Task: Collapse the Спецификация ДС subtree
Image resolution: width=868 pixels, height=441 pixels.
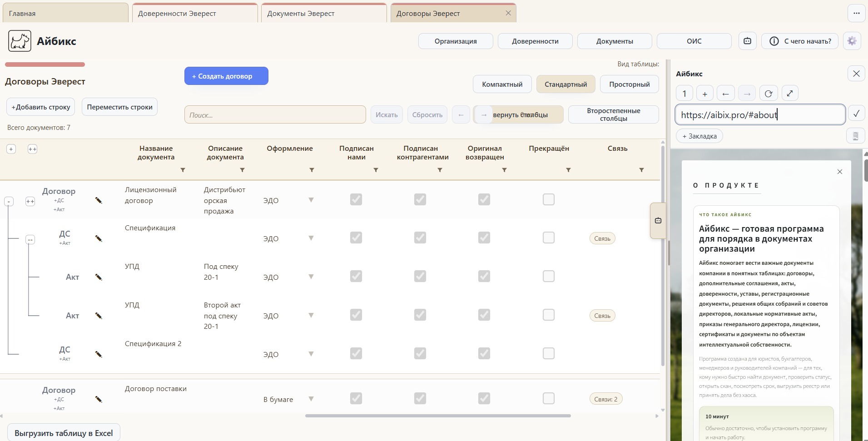Action: click(30, 239)
